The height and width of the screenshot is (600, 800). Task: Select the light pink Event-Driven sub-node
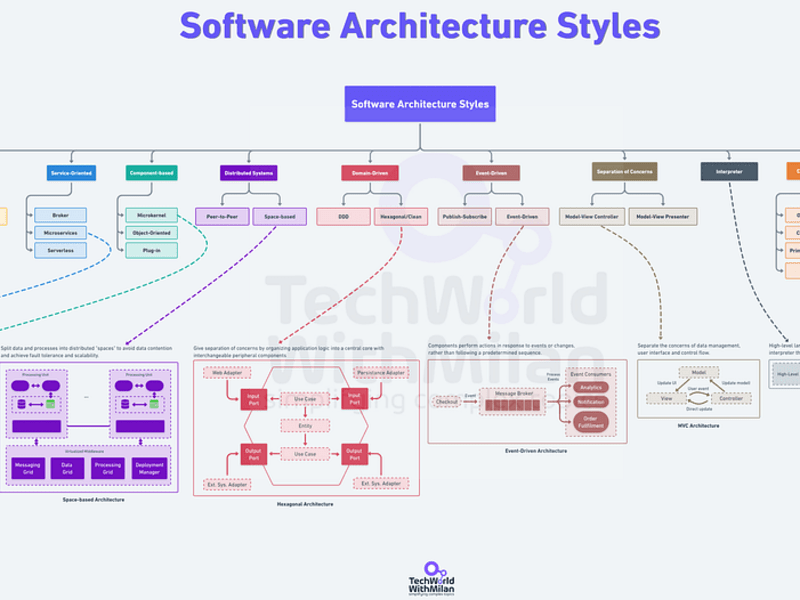pyautogui.click(x=522, y=217)
